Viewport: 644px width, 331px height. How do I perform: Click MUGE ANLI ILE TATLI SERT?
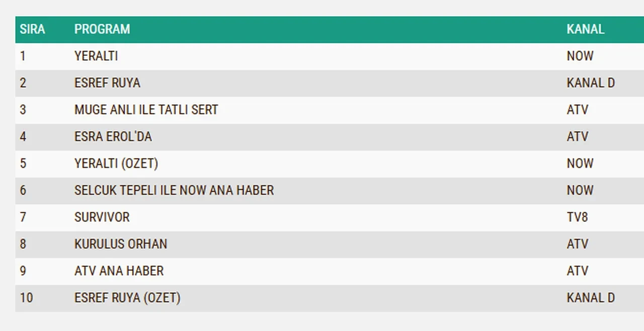(x=146, y=110)
